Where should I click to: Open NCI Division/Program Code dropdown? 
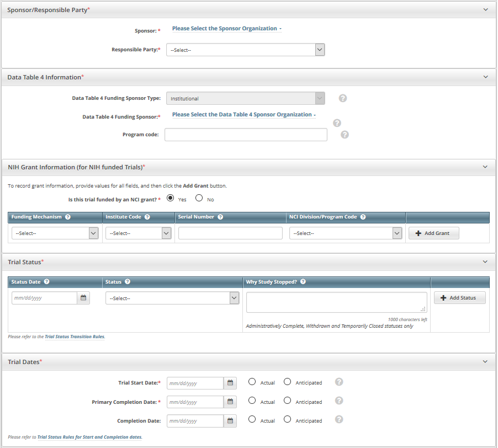pyautogui.click(x=346, y=233)
